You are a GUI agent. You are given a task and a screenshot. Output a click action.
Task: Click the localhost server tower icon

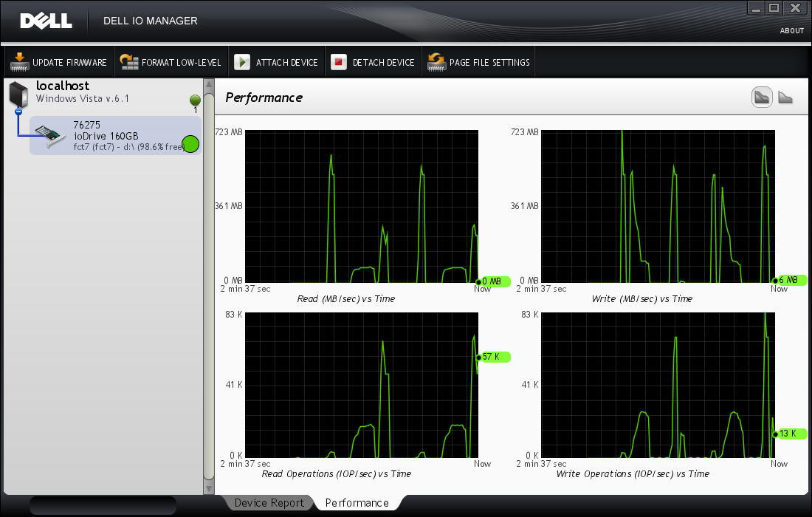[18, 95]
